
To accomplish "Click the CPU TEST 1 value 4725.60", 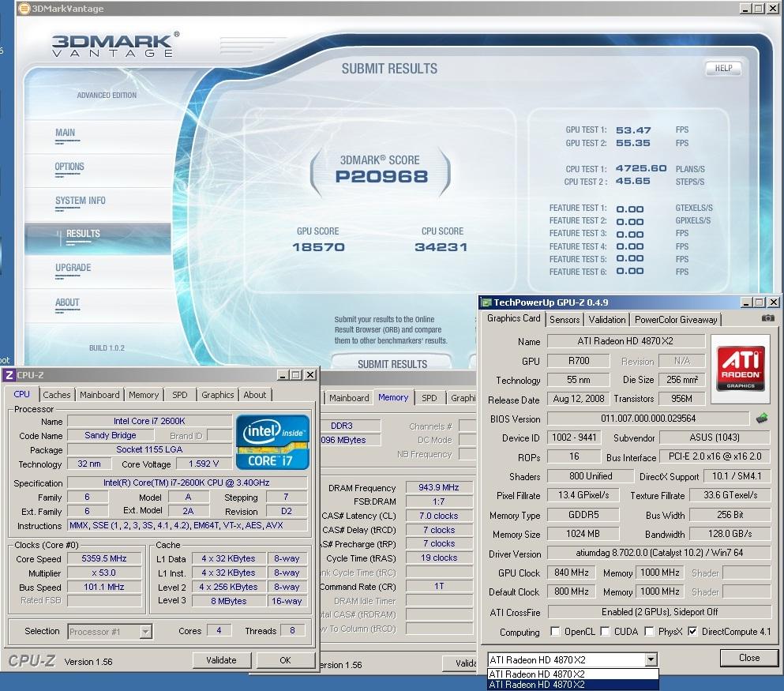I will coord(641,168).
